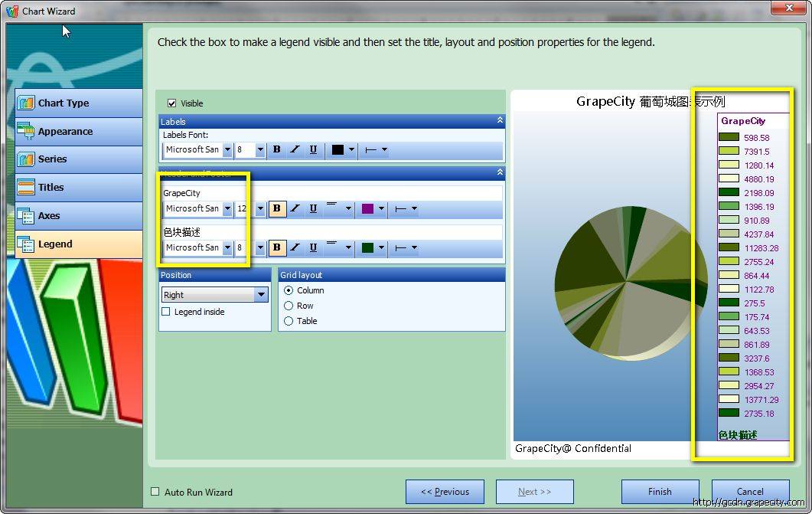Click the Finish button
Image resolution: width=812 pixels, height=514 pixels.
point(660,492)
